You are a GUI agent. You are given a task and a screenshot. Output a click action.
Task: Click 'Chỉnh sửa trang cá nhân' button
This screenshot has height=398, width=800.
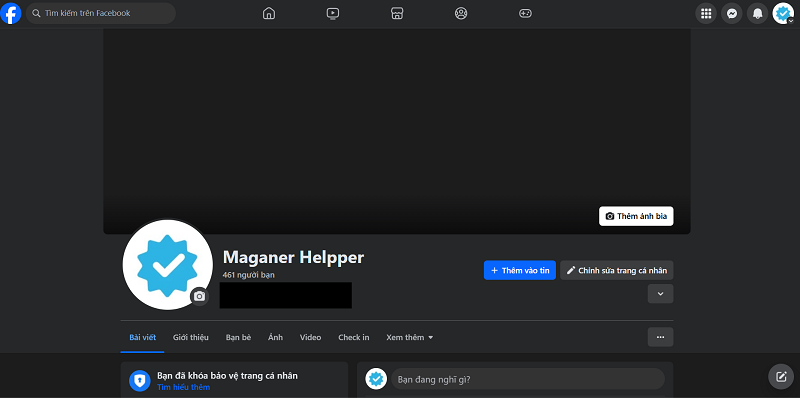[x=617, y=270]
